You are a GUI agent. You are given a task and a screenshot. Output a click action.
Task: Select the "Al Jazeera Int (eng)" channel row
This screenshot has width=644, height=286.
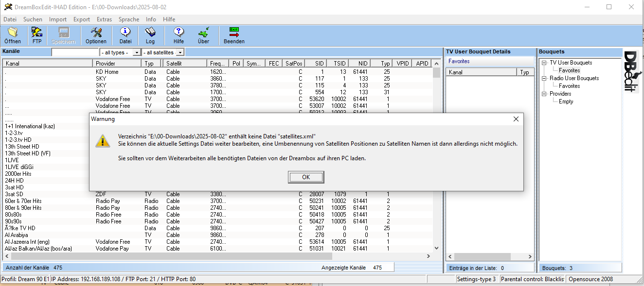[218, 242]
